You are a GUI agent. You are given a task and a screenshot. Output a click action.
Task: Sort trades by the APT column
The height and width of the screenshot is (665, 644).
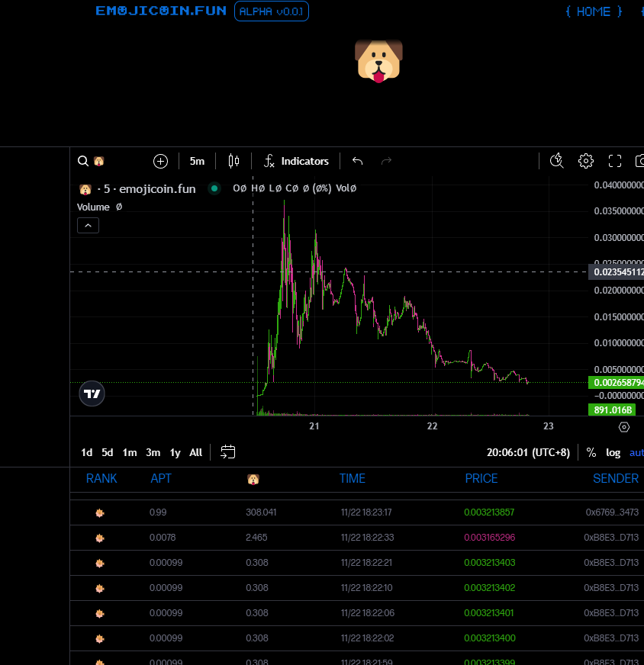pos(161,478)
